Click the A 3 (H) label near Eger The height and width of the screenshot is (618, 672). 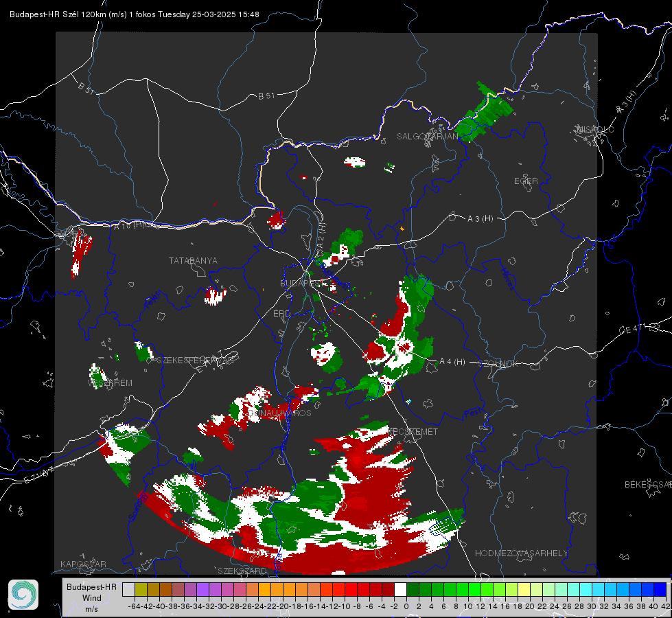click(480, 219)
